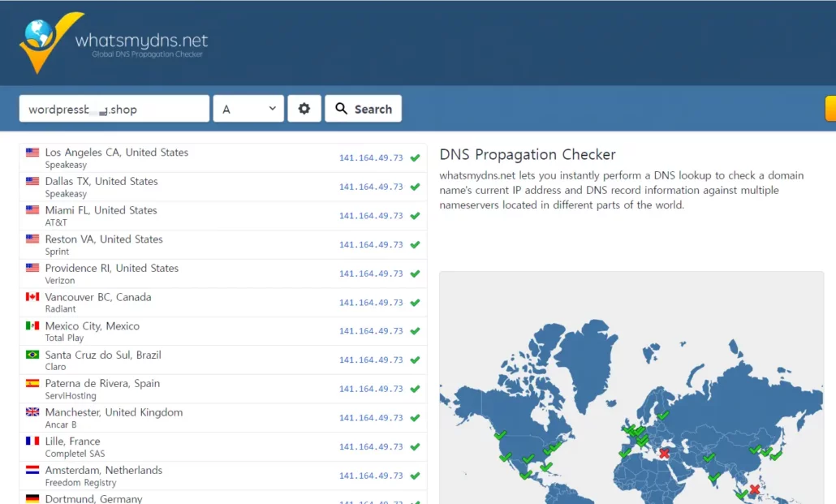Open the settings gear button
The width and height of the screenshot is (836, 504).
click(304, 109)
